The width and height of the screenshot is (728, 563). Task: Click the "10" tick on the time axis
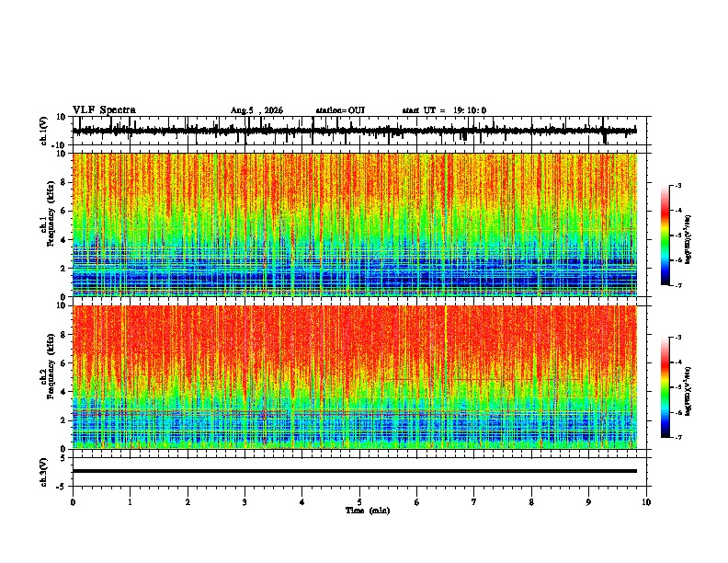tap(646, 502)
